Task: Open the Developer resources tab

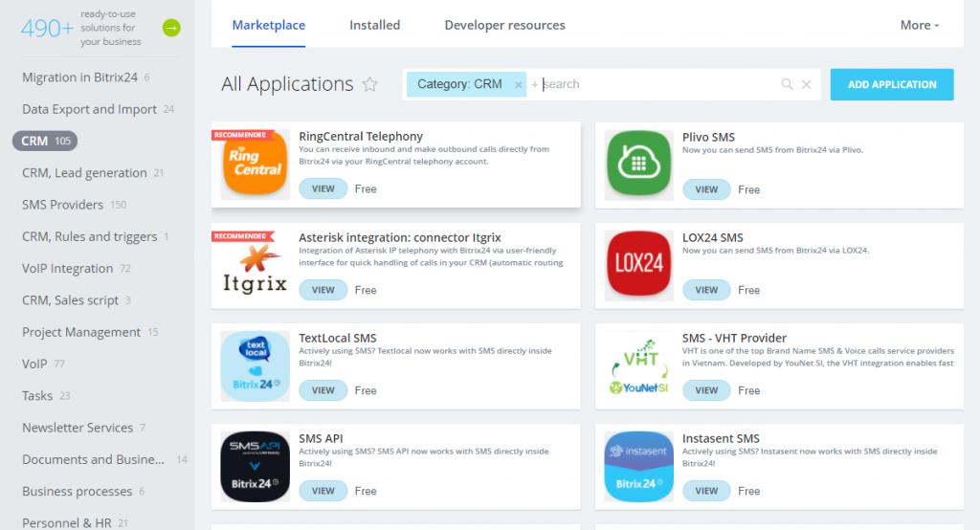Action: (x=505, y=25)
